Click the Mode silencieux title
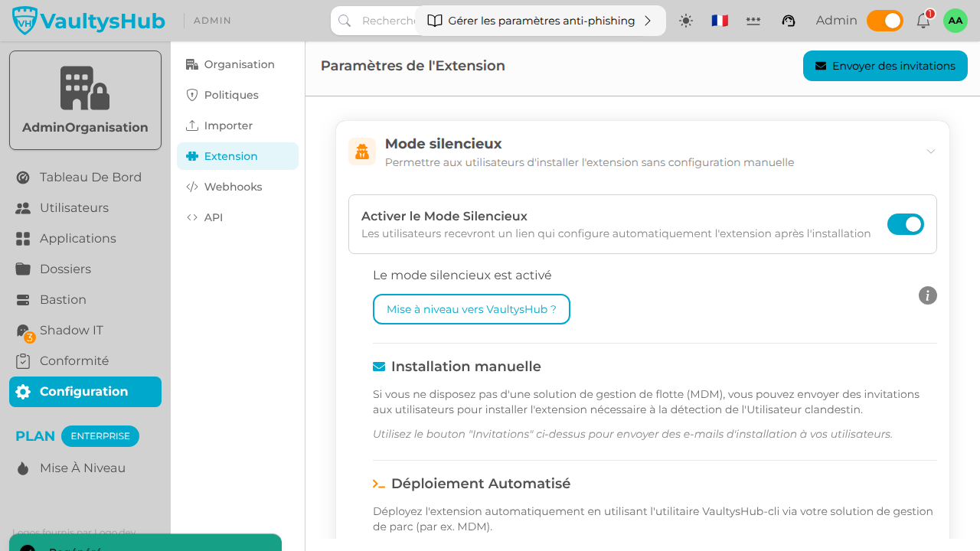 coord(443,144)
